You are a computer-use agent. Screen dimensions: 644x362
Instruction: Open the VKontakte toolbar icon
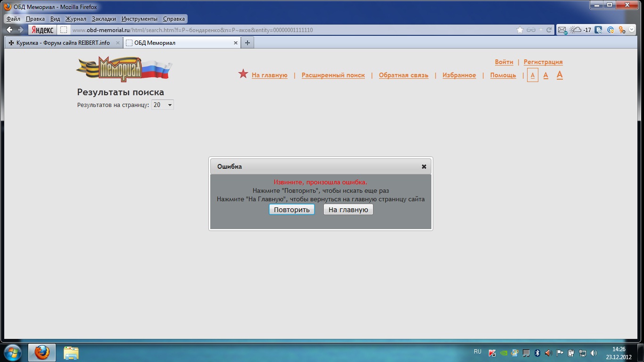pos(599,30)
